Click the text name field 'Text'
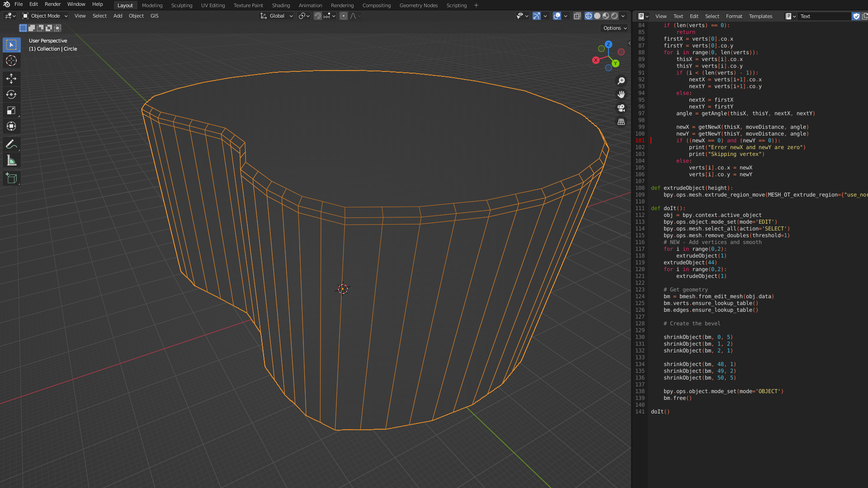868x488 pixels. click(x=825, y=16)
